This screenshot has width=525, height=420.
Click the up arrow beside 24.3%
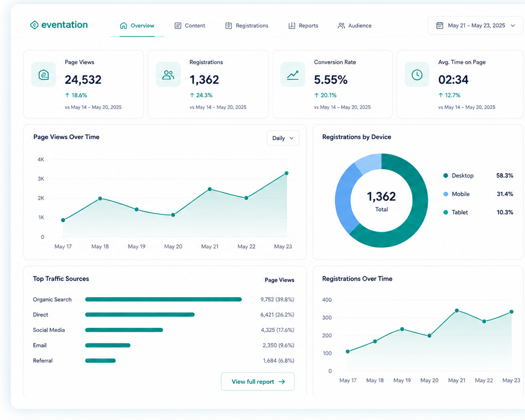[x=192, y=95]
